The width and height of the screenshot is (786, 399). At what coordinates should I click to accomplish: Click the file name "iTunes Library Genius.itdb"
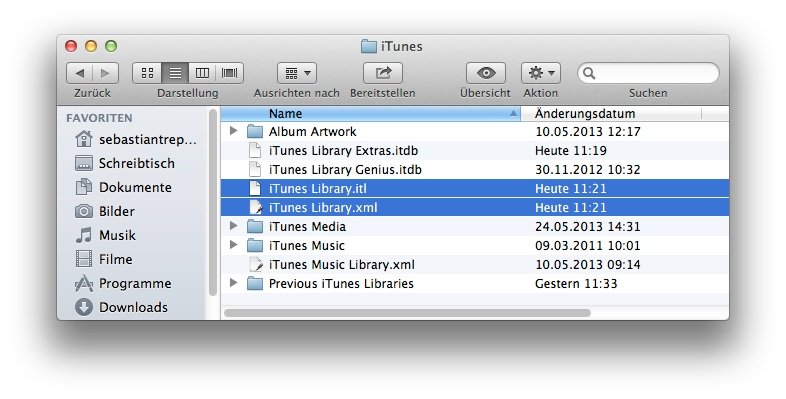(x=345, y=169)
